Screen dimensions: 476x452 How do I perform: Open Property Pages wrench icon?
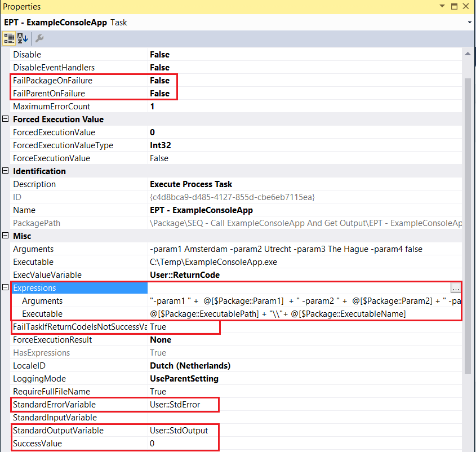pos(39,38)
